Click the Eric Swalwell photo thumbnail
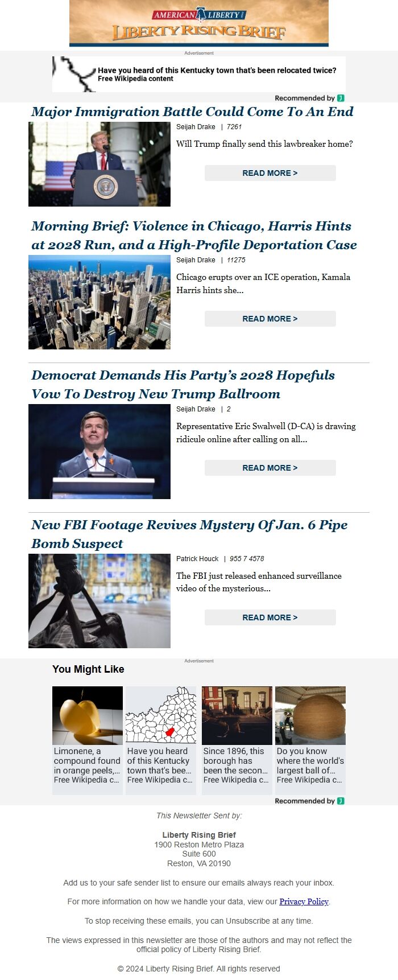398x980 pixels. pyautogui.click(x=100, y=451)
